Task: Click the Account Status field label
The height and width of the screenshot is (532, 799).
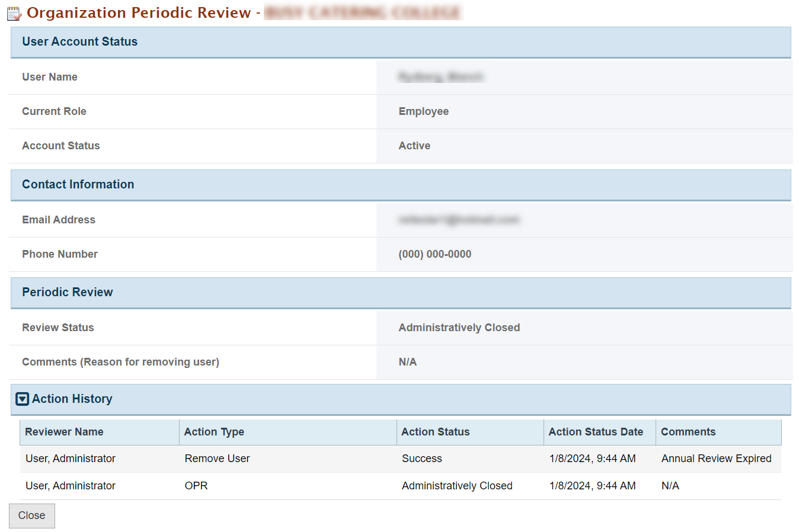Action: tap(61, 146)
